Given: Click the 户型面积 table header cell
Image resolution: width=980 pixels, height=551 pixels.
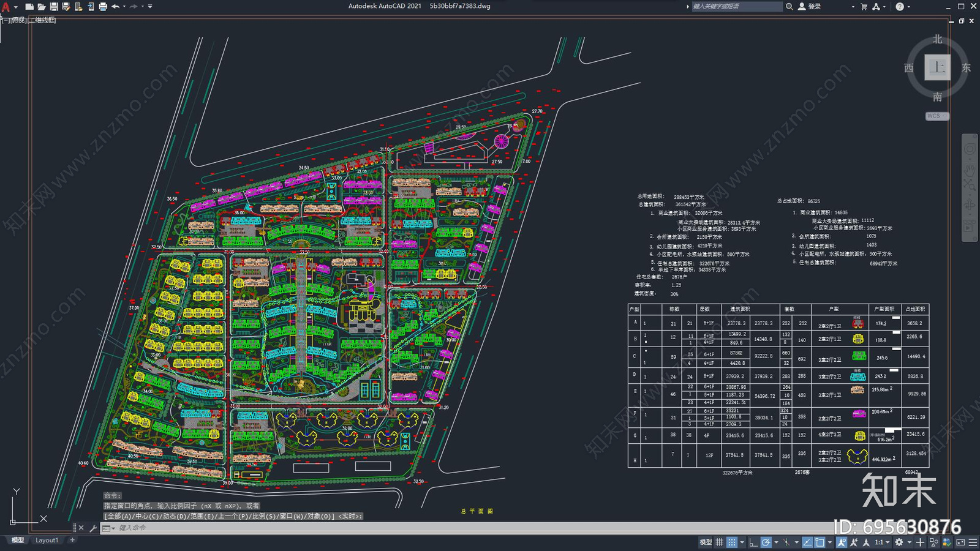Looking at the screenshot, I should click(884, 309).
